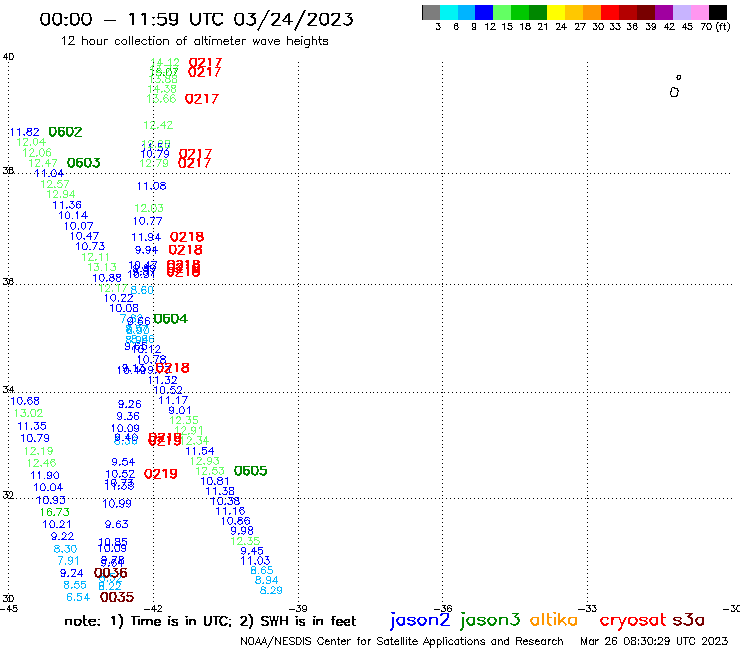740x650 pixels.
Task: Click the 13.66 wave height value
Action: pos(161,99)
